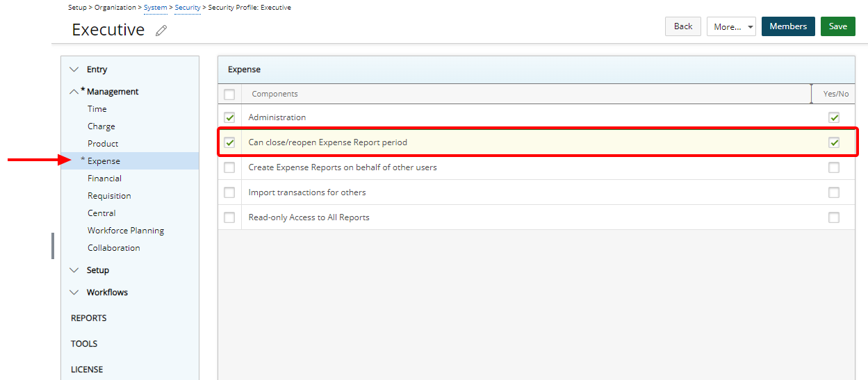Navigate to Security breadcrumb link

188,8
